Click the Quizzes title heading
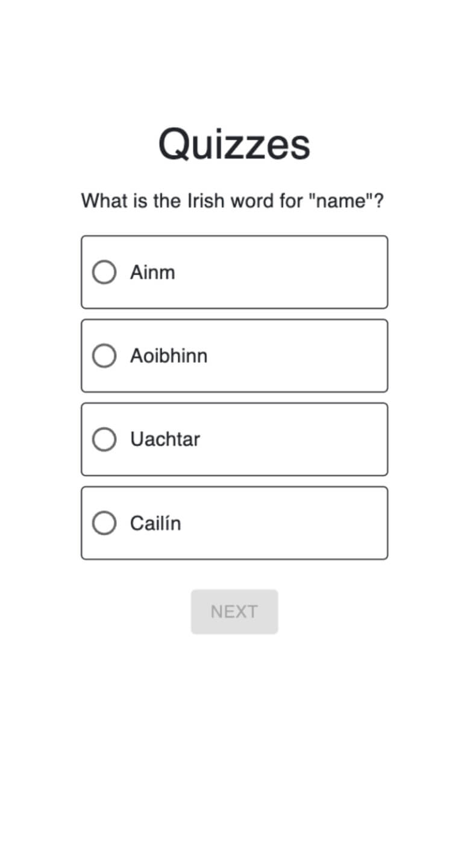The width and height of the screenshot is (470, 868). [234, 143]
